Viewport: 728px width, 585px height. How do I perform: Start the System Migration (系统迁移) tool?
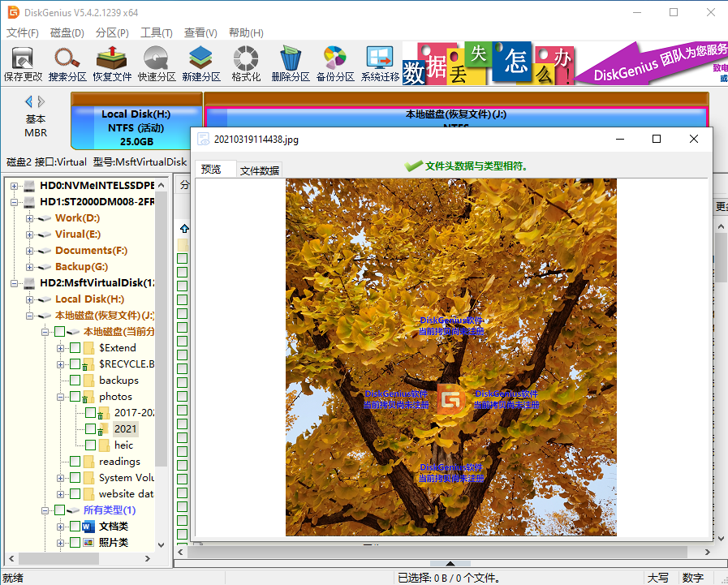tap(380, 63)
